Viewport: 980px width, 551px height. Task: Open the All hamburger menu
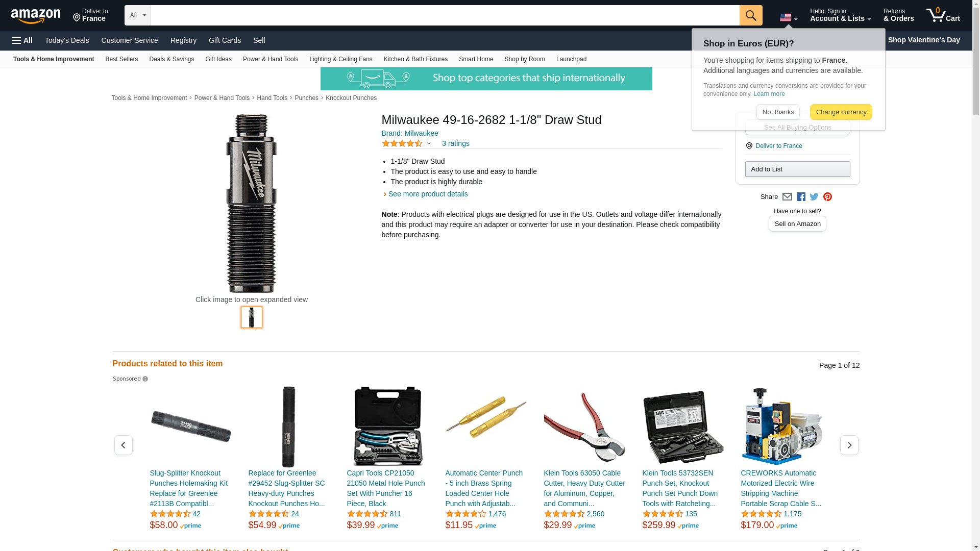22,40
